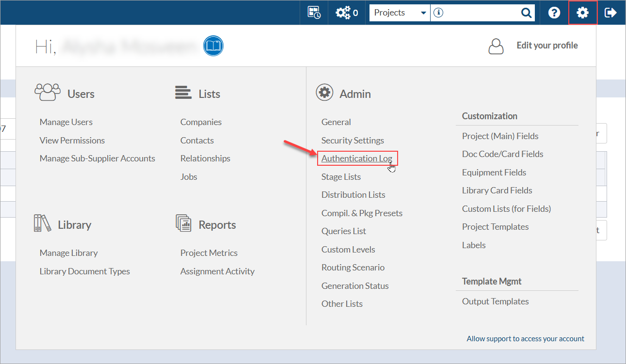This screenshot has height=364, width=626.
Task: Open Security Settings menu item
Action: (353, 141)
